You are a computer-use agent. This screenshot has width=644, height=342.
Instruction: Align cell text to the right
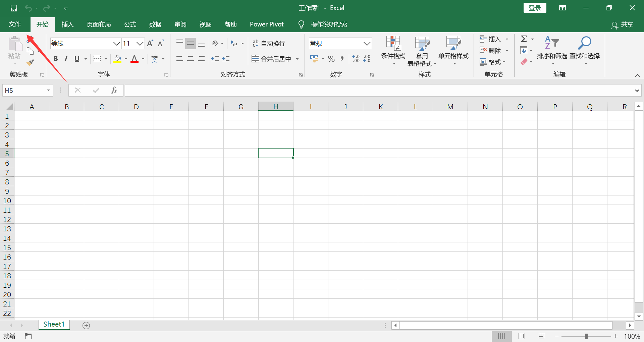click(201, 59)
